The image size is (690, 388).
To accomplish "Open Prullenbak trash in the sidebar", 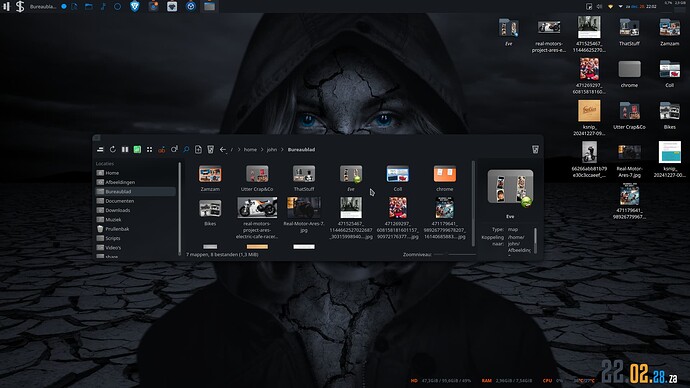I will pyautogui.click(x=136, y=229).
